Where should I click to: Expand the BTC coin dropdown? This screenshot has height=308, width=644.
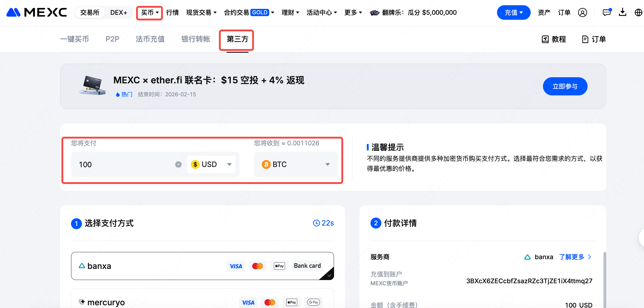click(x=296, y=164)
